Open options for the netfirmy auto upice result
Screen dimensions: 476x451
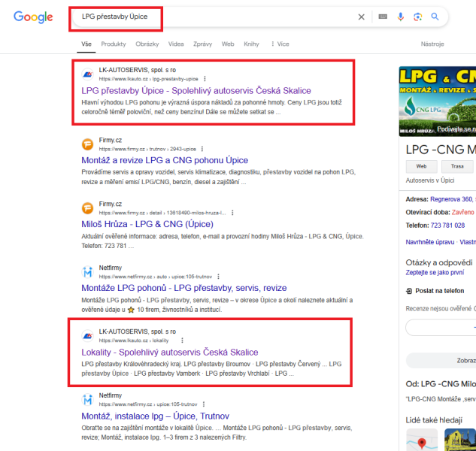click(218, 277)
